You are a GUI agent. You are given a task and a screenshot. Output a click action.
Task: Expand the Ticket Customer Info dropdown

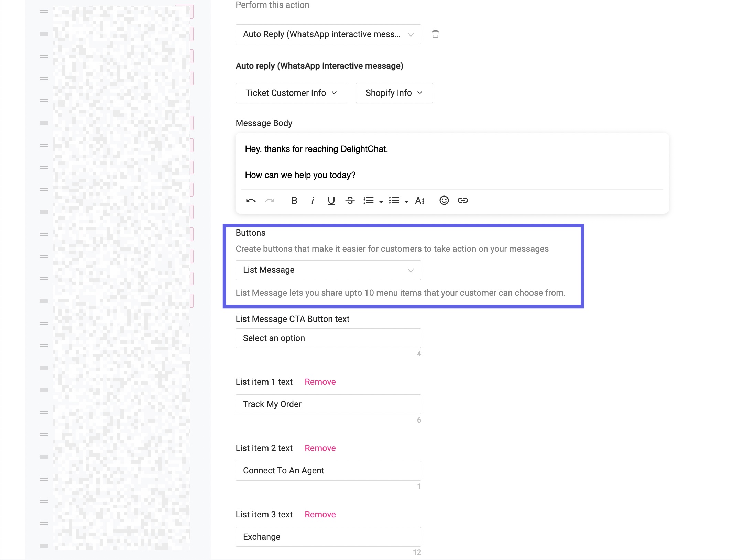(x=291, y=93)
